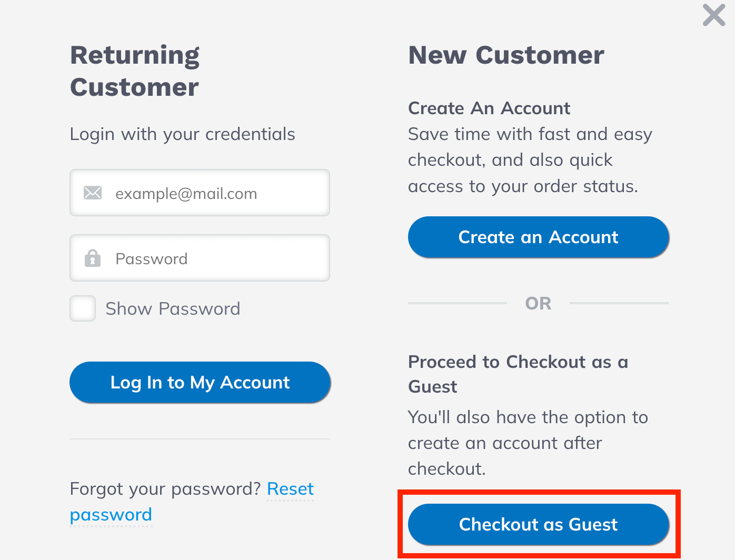Focus the example@mail.com email field
735x560 pixels.
(216, 193)
